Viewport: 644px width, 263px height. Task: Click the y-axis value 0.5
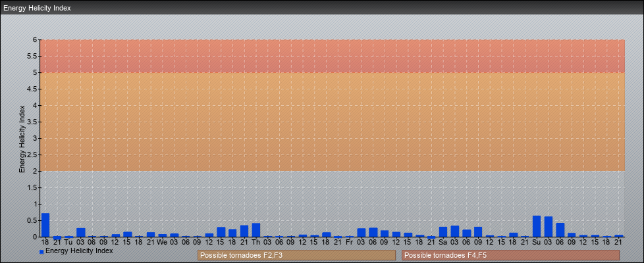coord(33,220)
